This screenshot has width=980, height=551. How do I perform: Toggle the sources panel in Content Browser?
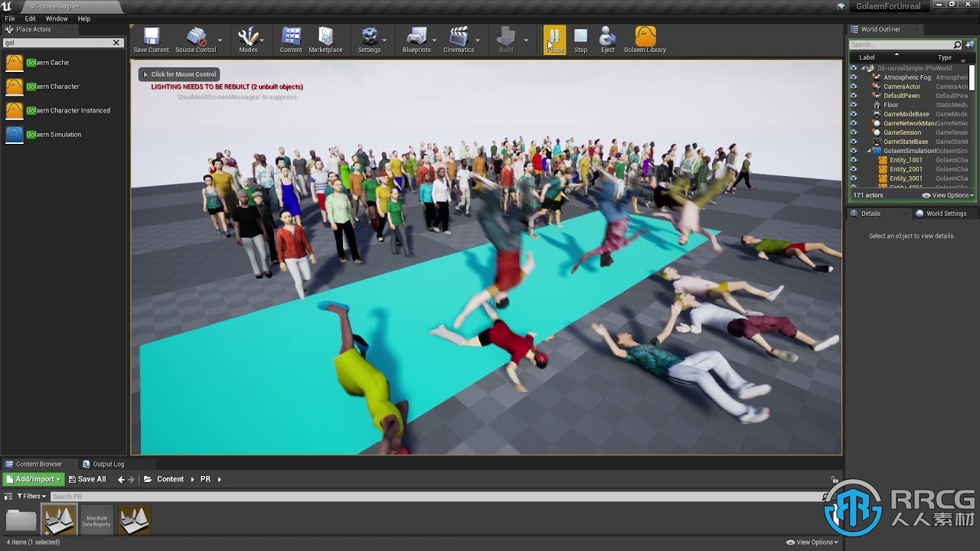[9, 497]
